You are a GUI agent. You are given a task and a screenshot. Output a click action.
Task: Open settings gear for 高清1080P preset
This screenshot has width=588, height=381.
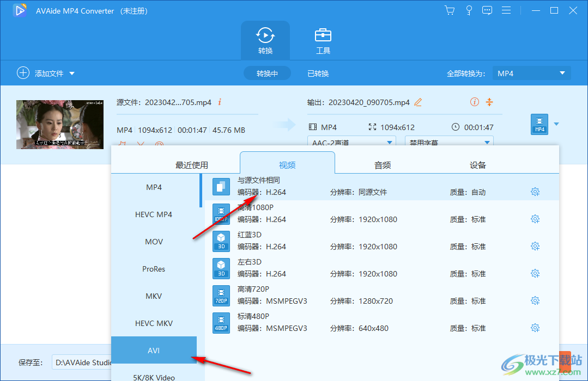point(535,219)
